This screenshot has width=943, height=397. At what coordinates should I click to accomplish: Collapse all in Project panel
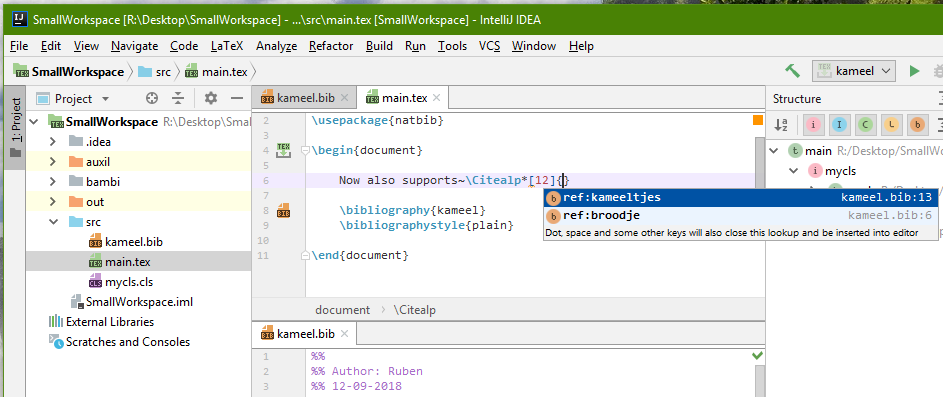tap(178, 99)
